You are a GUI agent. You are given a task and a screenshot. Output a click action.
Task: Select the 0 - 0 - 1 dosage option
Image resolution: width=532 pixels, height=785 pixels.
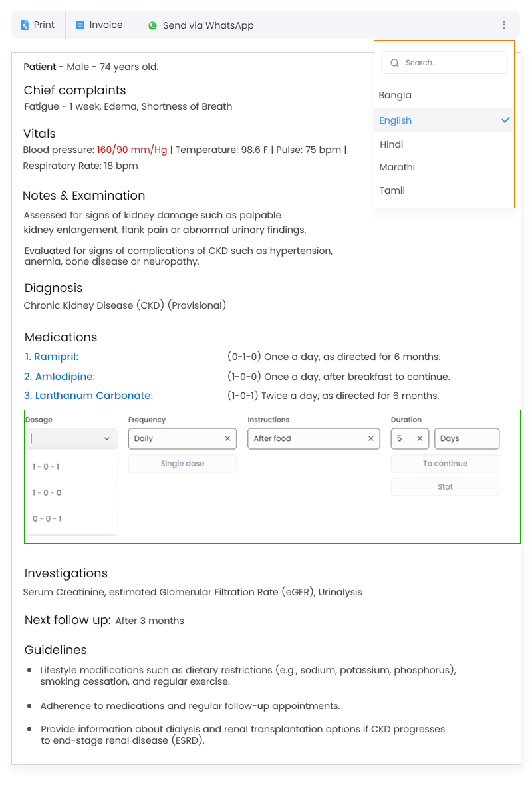[x=47, y=518]
